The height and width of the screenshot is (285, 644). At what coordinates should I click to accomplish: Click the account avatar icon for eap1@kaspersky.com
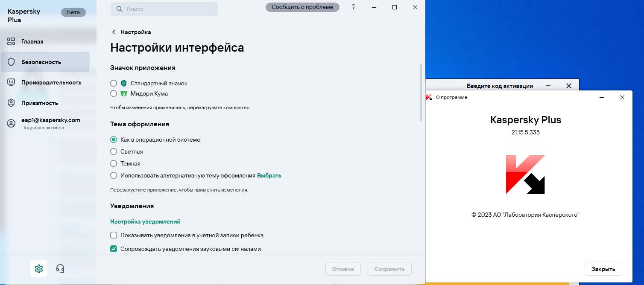11,123
